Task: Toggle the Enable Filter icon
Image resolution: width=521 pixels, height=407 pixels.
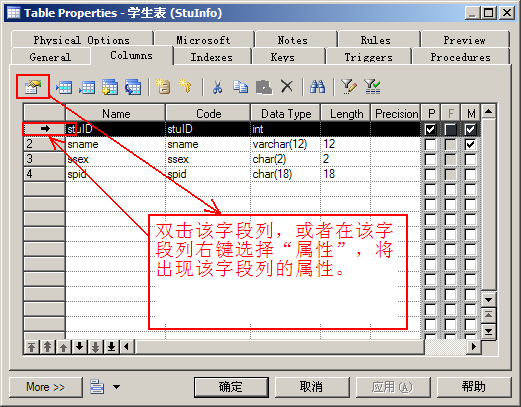Action: 372,87
